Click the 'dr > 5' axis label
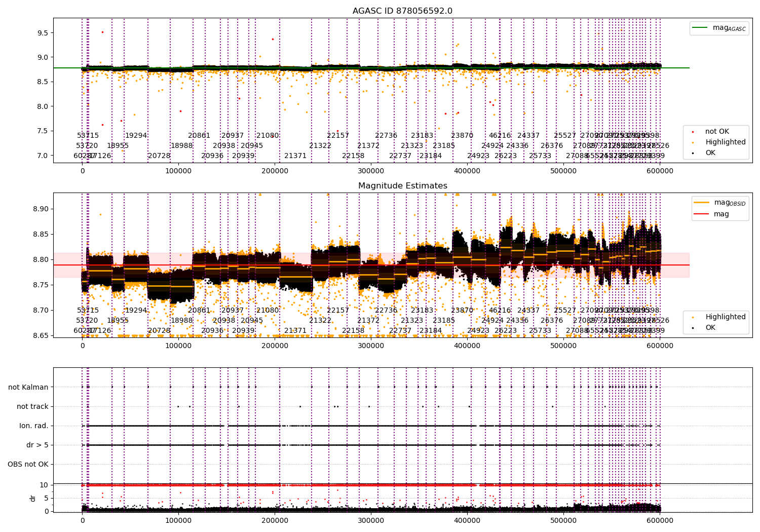The width and height of the screenshot is (760, 532). pyautogui.click(x=37, y=445)
